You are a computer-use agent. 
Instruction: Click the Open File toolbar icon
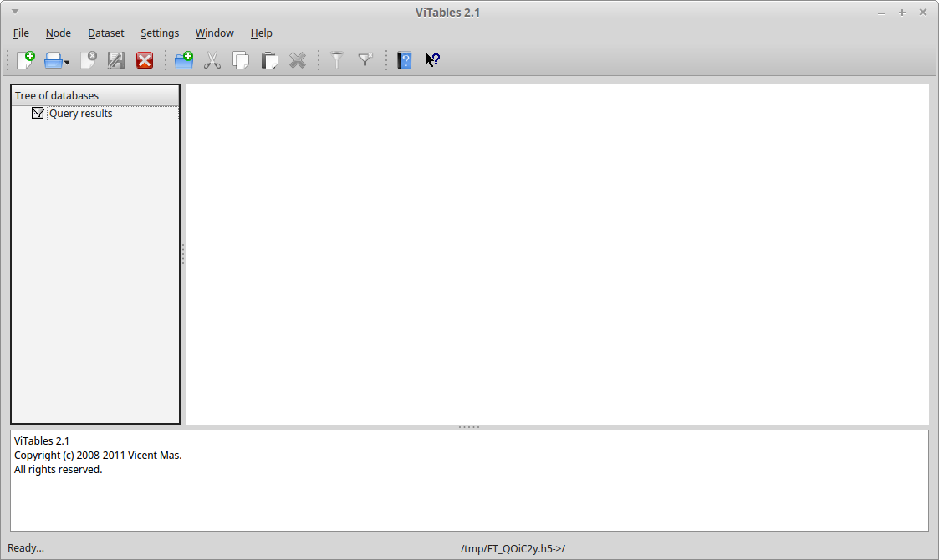(x=54, y=60)
